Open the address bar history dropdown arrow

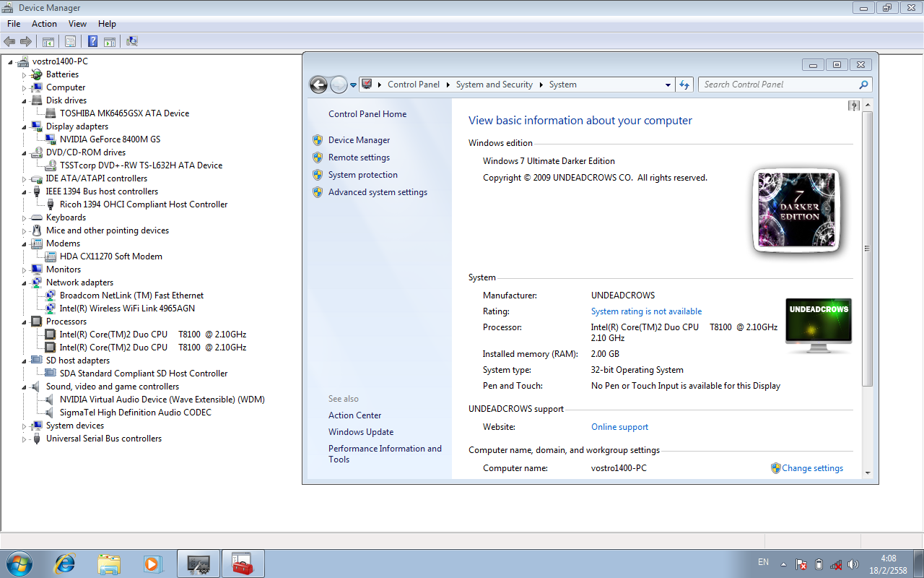point(668,85)
